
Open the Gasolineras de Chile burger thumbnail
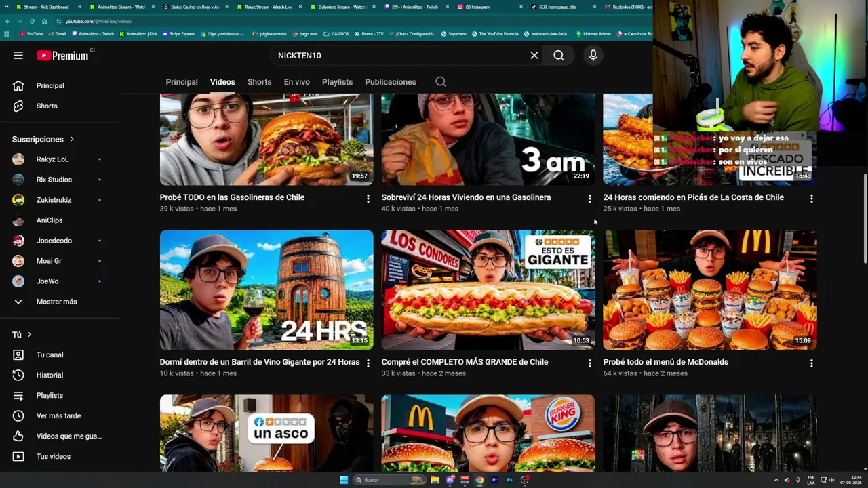(267, 140)
